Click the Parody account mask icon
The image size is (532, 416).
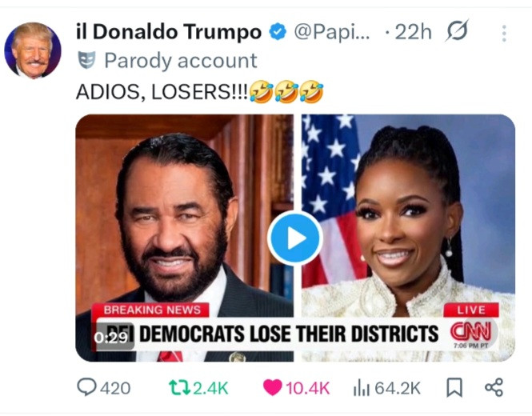(x=86, y=60)
